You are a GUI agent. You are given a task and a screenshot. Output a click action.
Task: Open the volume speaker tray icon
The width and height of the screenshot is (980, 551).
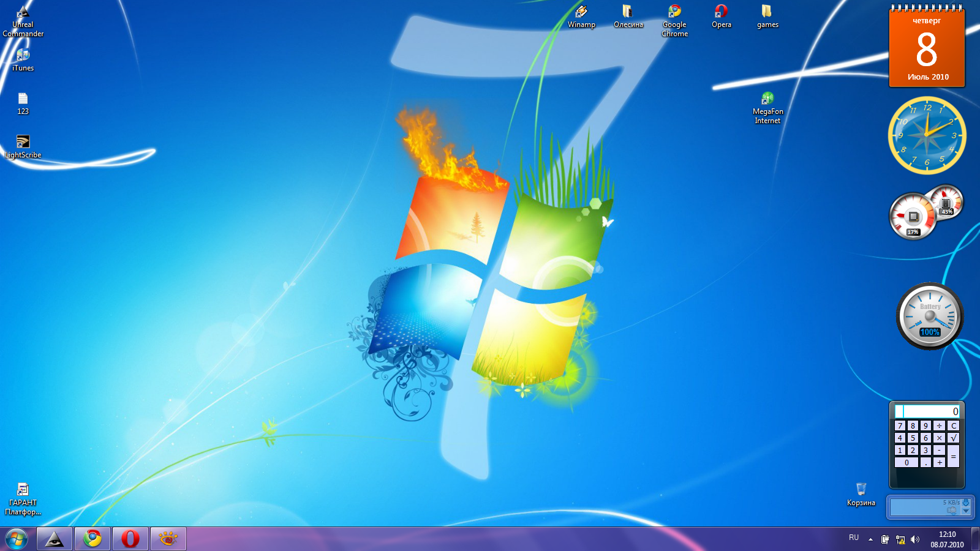click(915, 539)
